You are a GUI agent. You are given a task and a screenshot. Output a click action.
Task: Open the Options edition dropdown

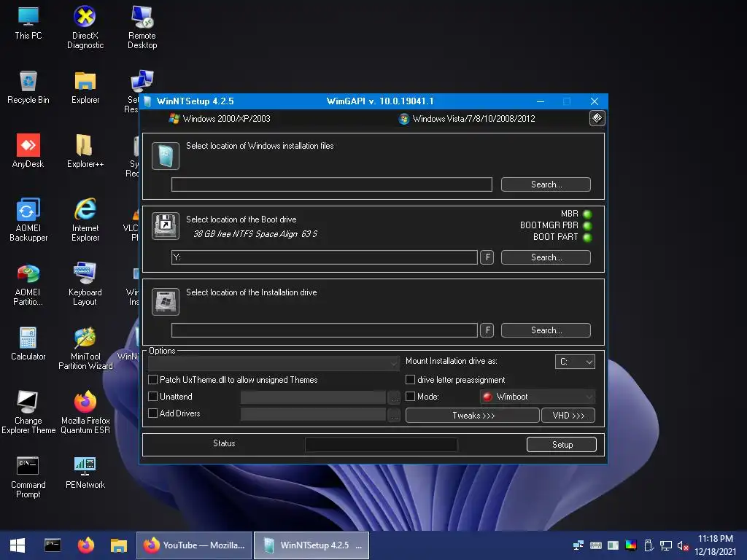(274, 363)
